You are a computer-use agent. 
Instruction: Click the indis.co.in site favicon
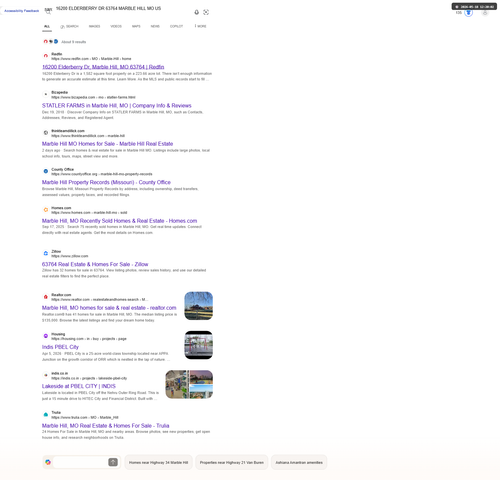click(x=46, y=375)
